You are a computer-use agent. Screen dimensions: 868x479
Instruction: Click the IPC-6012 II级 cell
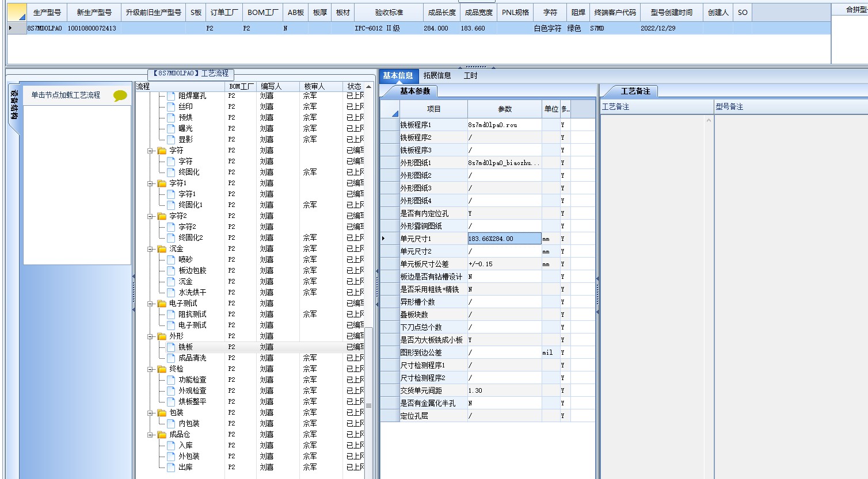389,28
